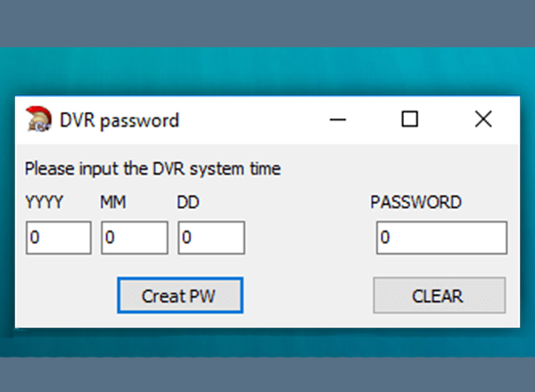Click the Creat PW button
Image resolution: width=535 pixels, height=392 pixels.
click(x=180, y=295)
